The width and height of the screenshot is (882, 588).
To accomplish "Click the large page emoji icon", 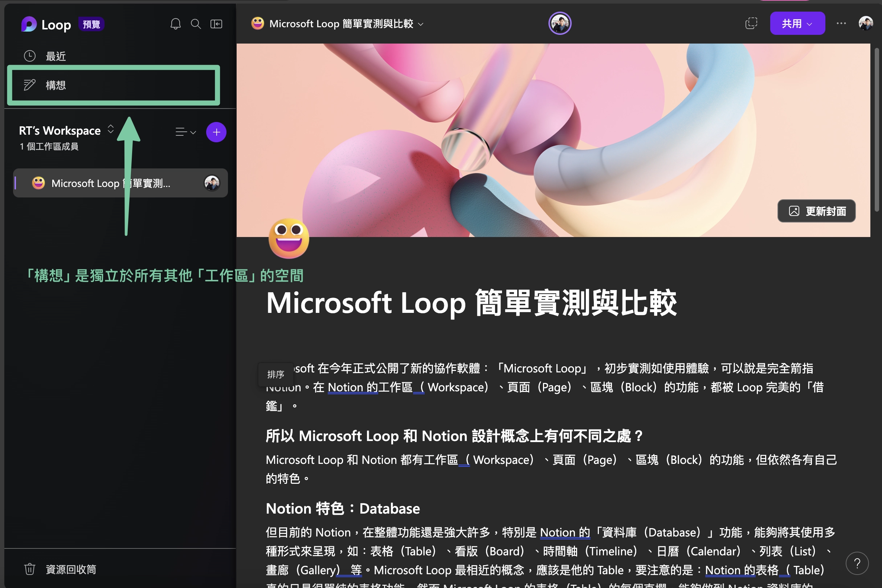I will 289,238.
